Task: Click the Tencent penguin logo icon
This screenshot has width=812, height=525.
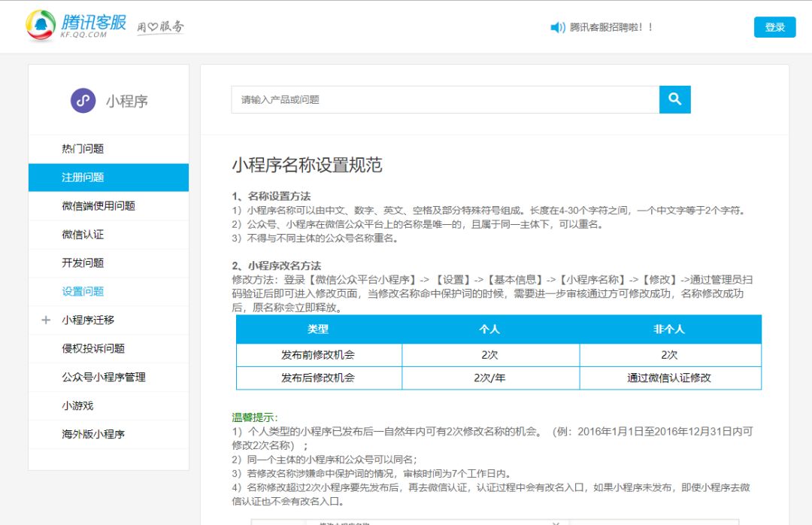Action: coord(41,26)
